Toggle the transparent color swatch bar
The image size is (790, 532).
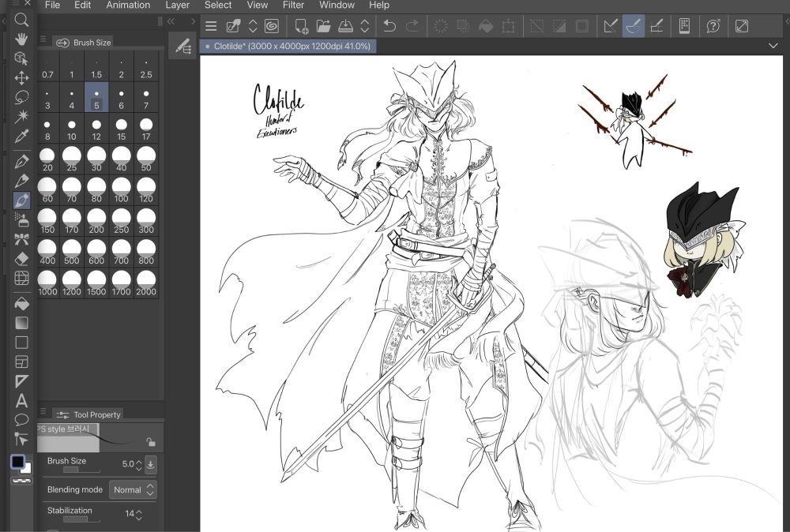click(21, 481)
